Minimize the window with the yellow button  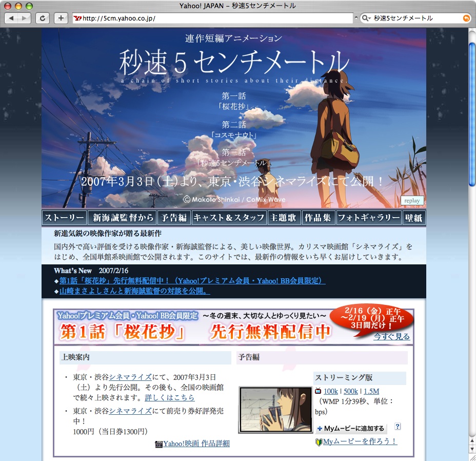(18, 6)
